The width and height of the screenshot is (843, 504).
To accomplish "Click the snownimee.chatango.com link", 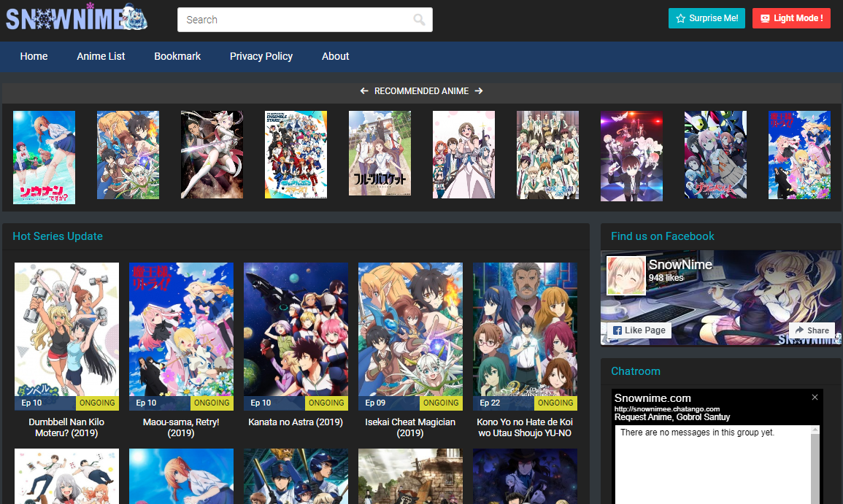I will [x=666, y=409].
